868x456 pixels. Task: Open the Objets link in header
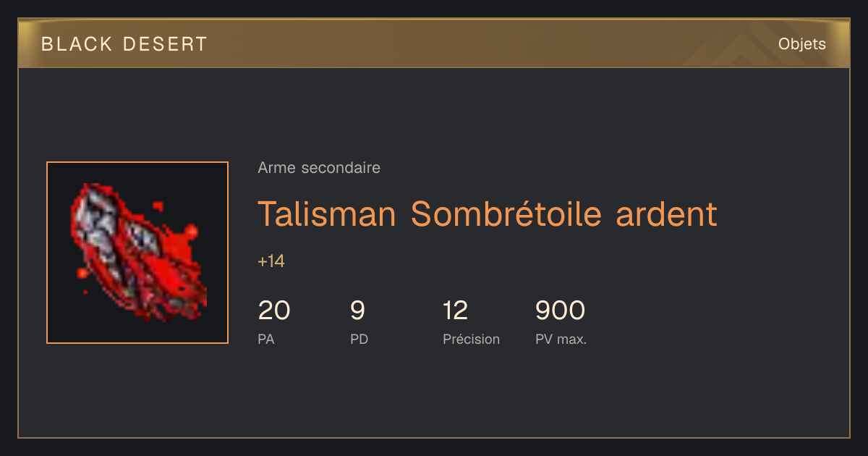tap(801, 44)
